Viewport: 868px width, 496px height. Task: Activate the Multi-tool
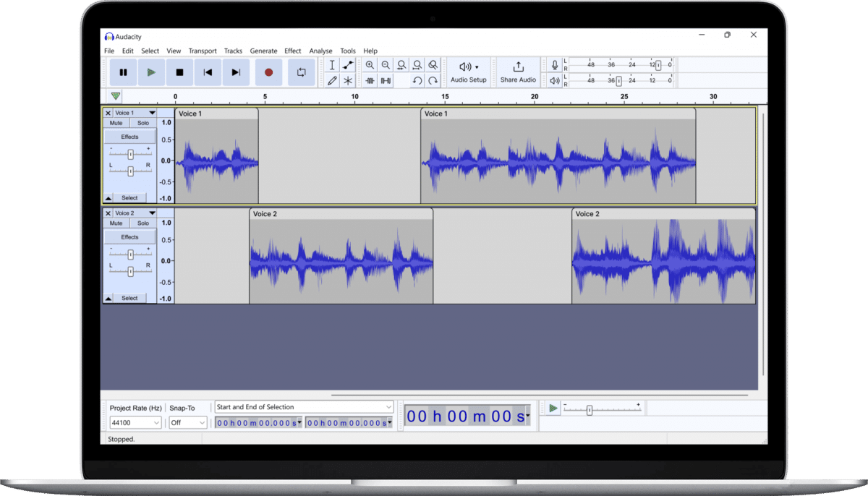[x=348, y=80]
